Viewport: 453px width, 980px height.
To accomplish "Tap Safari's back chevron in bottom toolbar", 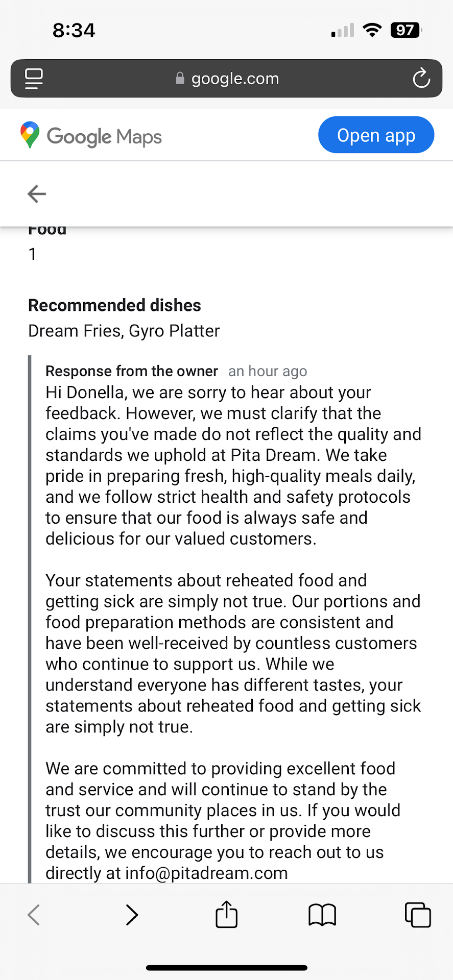I will pyautogui.click(x=34, y=915).
